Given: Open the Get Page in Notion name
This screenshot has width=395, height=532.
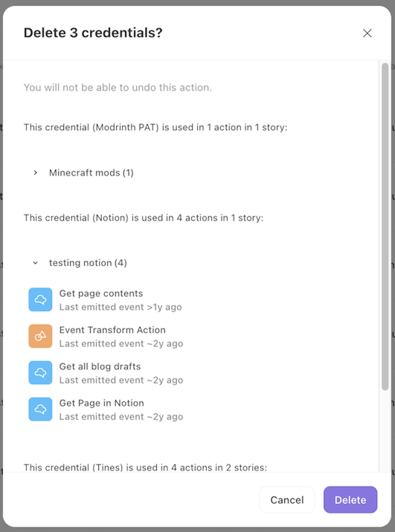Looking at the screenshot, I should coord(101,403).
